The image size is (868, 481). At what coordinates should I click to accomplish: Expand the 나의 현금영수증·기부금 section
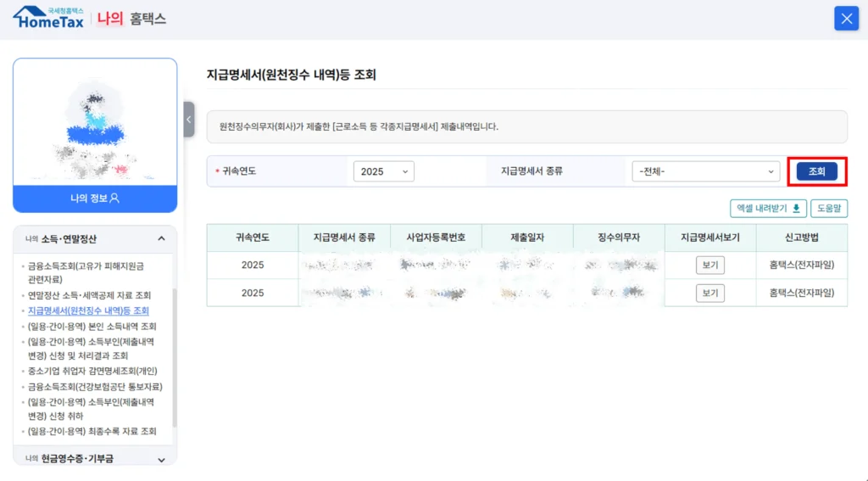(161, 460)
